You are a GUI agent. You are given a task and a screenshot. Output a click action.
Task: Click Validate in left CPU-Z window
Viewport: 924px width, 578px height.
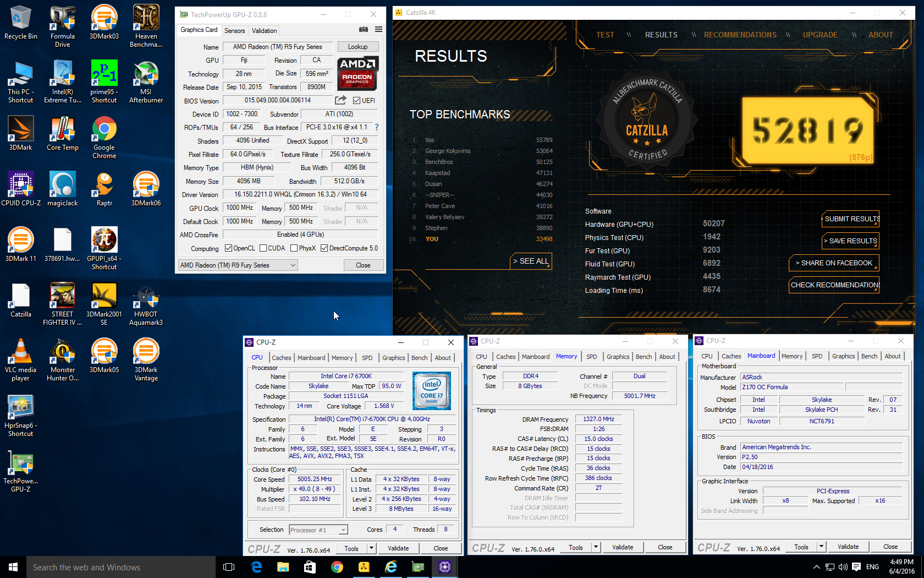pyautogui.click(x=398, y=548)
